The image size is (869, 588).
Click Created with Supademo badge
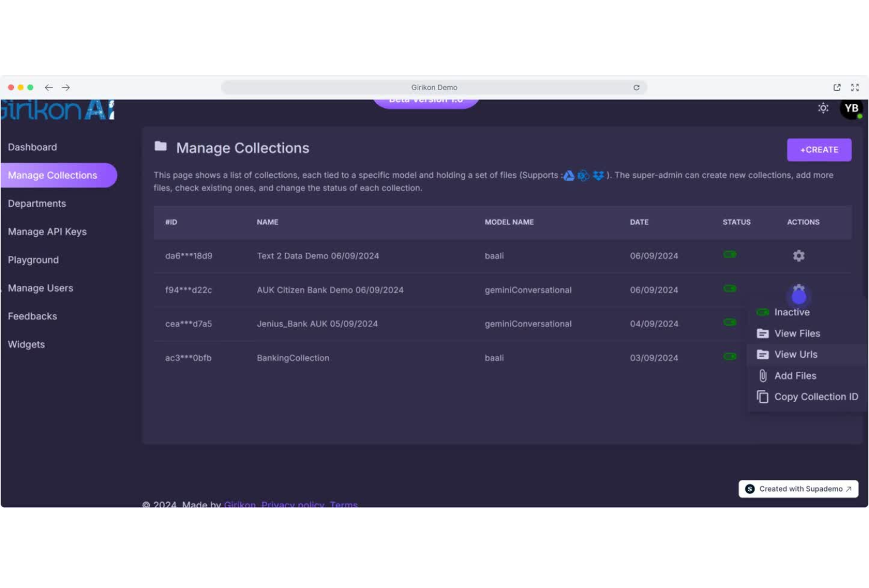pos(798,489)
